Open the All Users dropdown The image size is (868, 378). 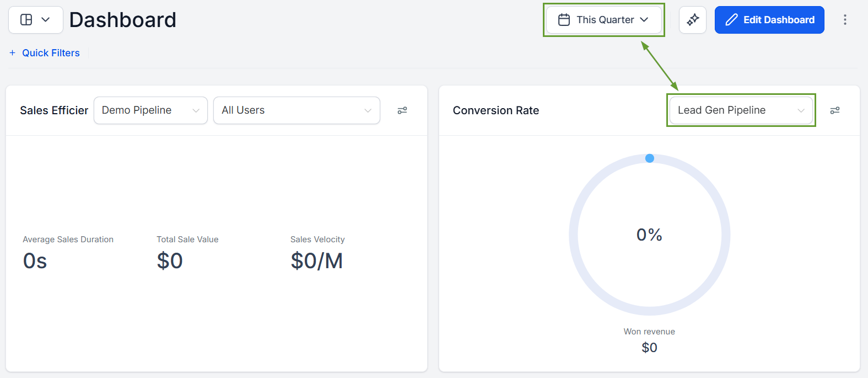pos(296,110)
